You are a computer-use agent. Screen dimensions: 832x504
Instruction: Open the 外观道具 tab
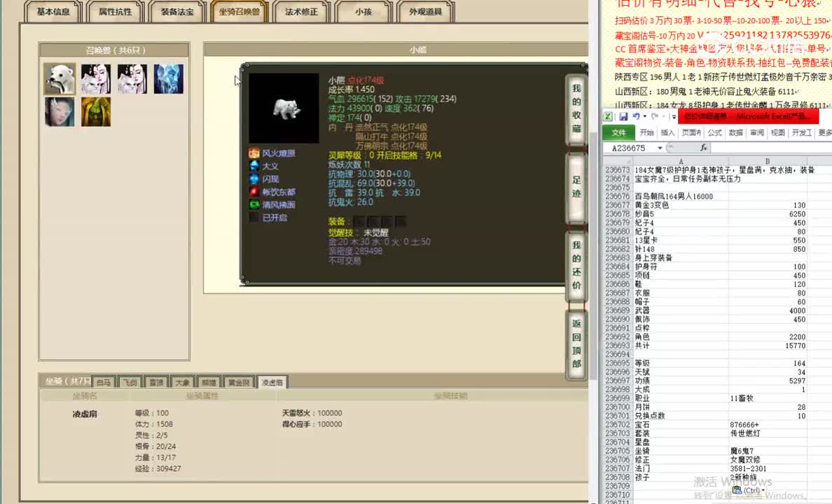pyautogui.click(x=426, y=12)
